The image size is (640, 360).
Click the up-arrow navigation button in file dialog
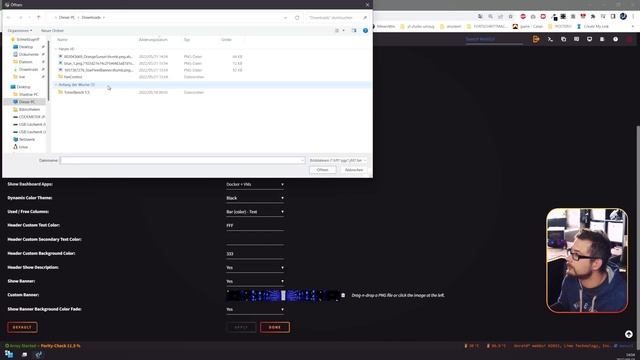pos(39,18)
